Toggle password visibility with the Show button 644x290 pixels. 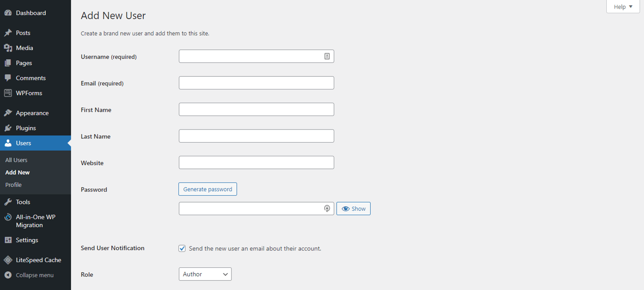coord(353,208)
